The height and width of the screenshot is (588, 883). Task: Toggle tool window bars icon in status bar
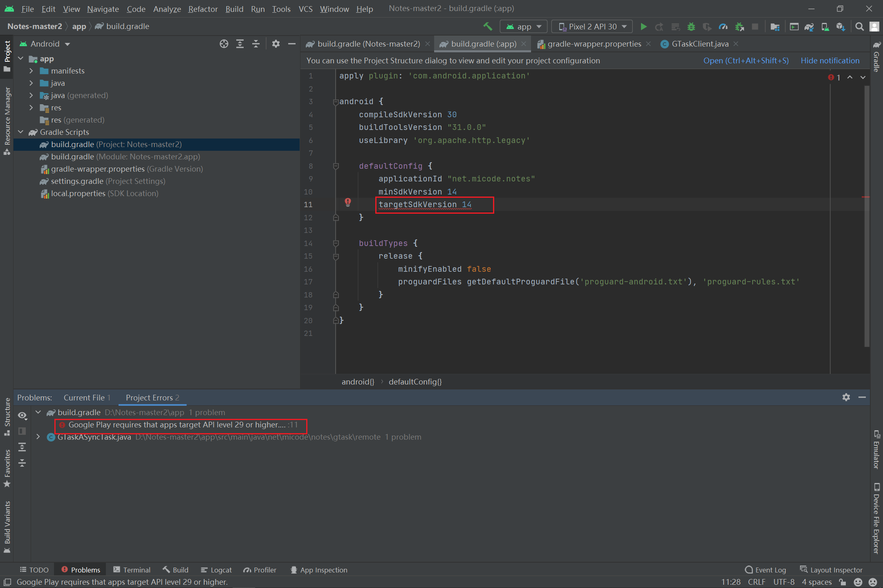click(x=7, y=582)
